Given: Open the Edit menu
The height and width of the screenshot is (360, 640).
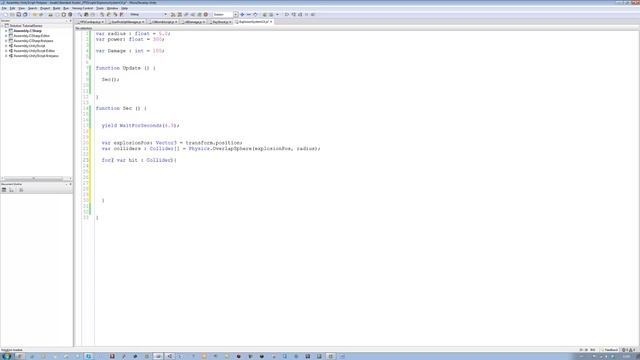Looking at the screenshot, I should (x=12, y=8).
